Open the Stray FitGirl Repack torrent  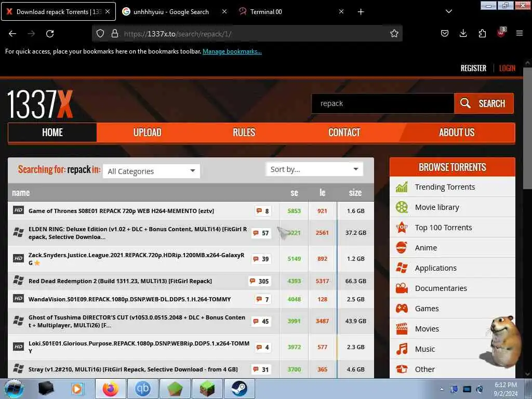coord(133,369)
